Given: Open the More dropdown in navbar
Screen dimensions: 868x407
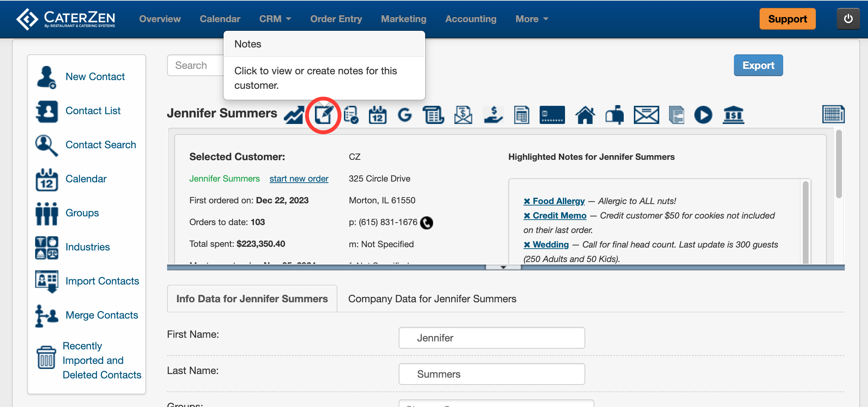Looking at the screenshot, I should point(532,19).
